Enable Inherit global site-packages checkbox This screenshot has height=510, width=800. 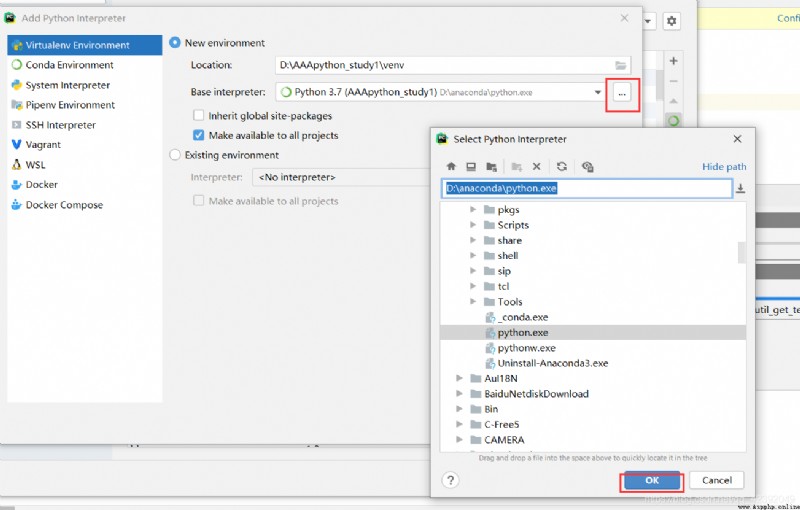[x=198, y=116]
